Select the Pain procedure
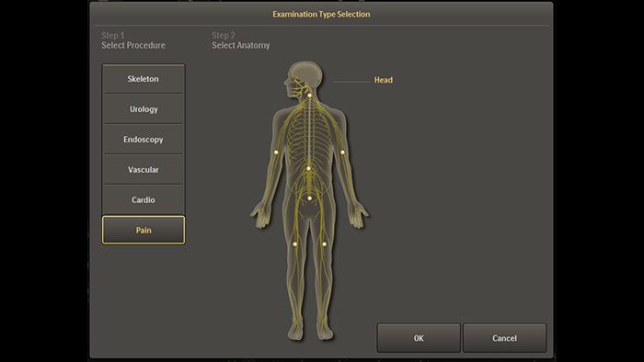The image size is (644, 362). pos(144,230)
